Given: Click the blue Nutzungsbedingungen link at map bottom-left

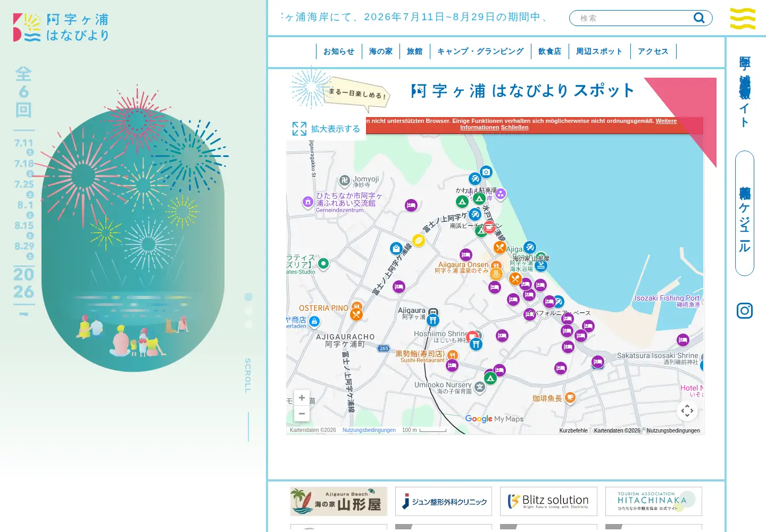Looking at the screenshot, I should 369,430.
